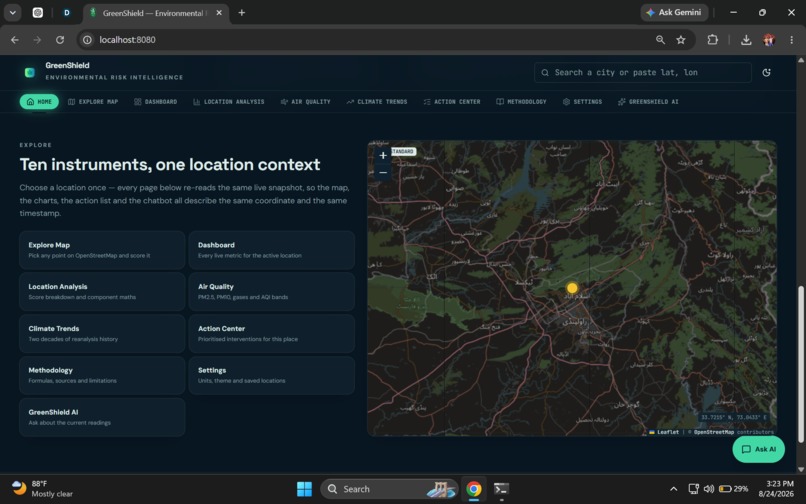Open the GreenShield AI card
806x504 pixels.
(x=102, y=417)
